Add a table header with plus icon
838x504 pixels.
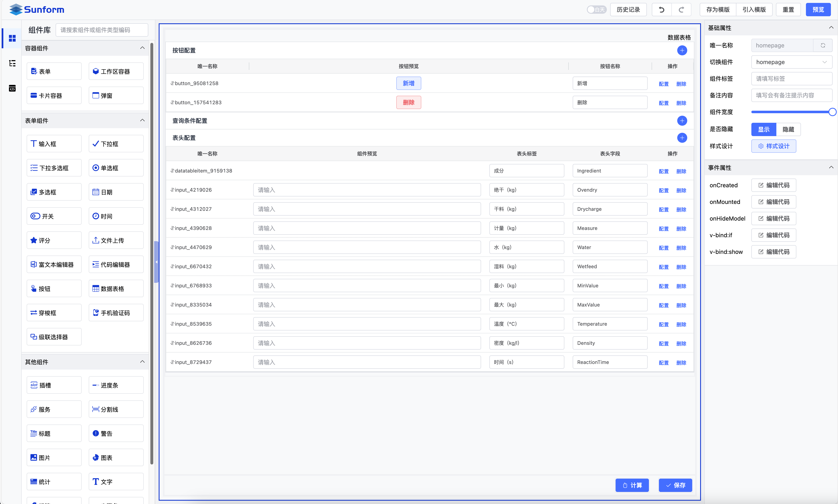coord(682,138)
